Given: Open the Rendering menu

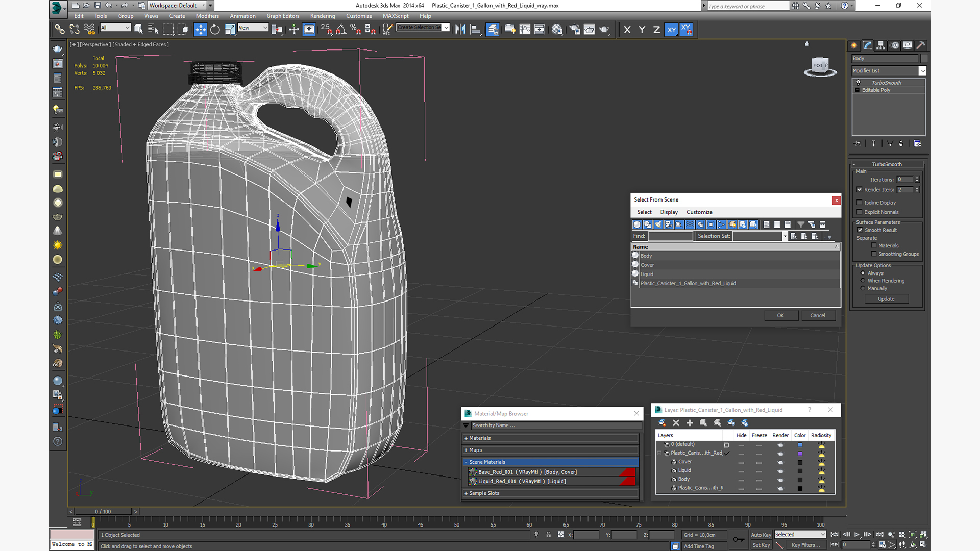Looking at the screenshot, I should point(322,16).
